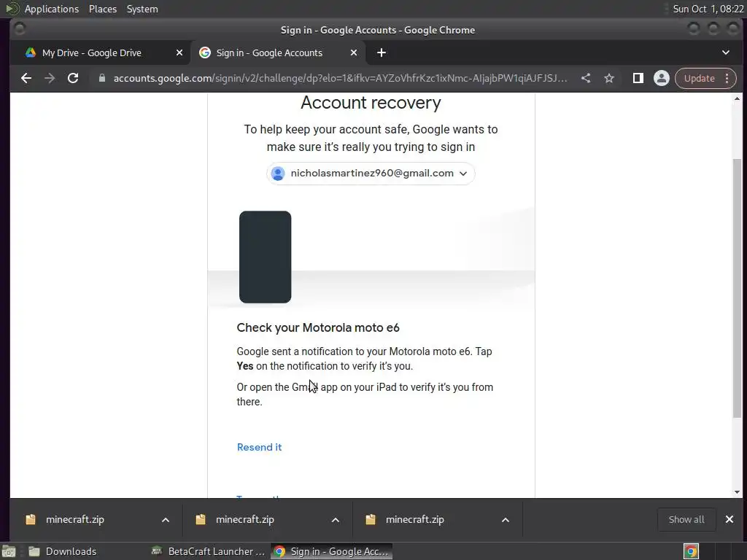The height and width of the screenshot is (560, 747).
Task: Bookmark this page with the star icon
Action: click(x=609, y=78)
